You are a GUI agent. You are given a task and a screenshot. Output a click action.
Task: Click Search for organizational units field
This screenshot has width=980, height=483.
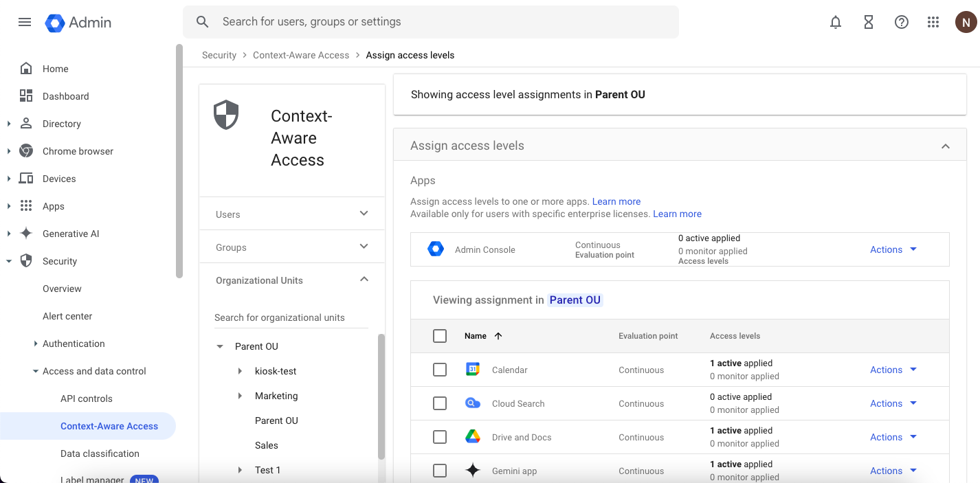[x=291, y=317]
